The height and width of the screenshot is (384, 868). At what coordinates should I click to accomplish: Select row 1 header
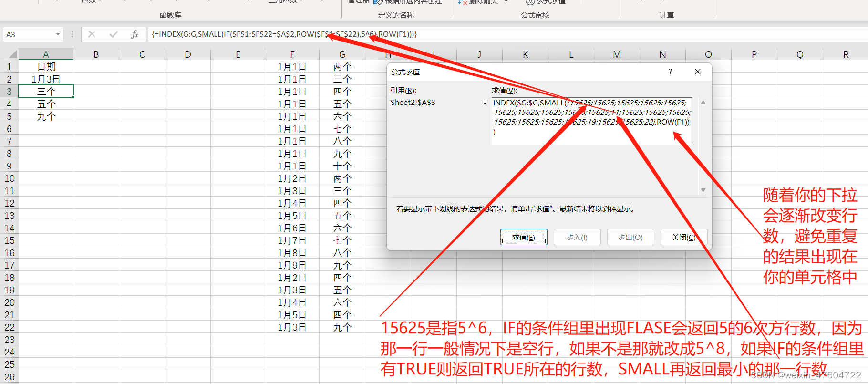coord(9,67)
